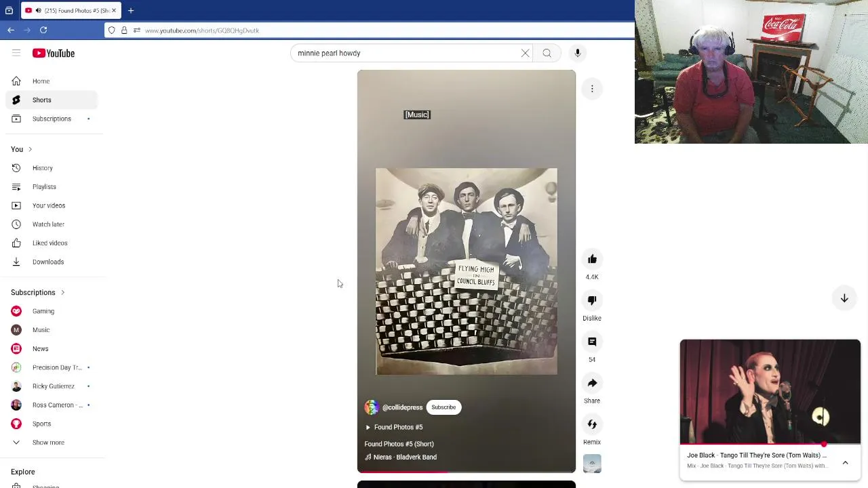Start voice search with microphone icon

[578, 53]
